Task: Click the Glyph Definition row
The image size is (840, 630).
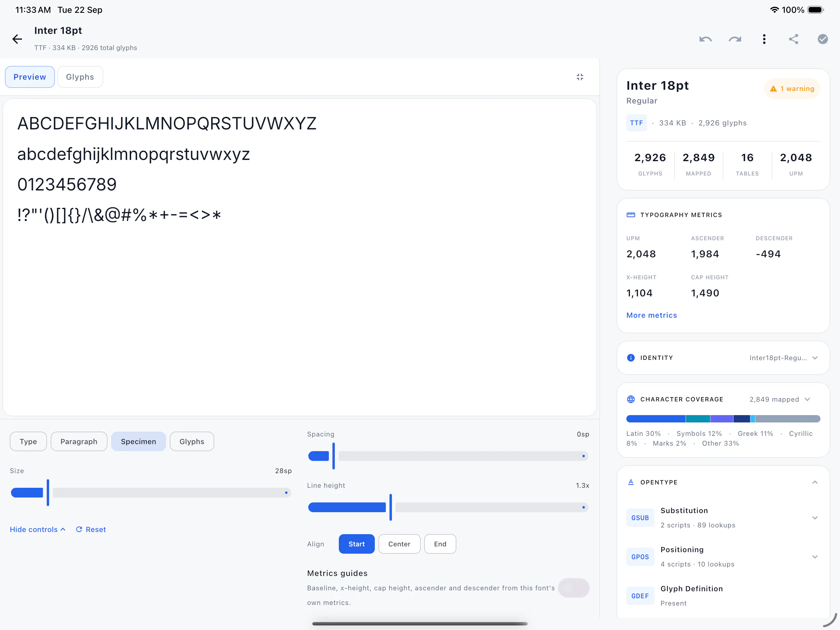Action: pyautogui.click(x=723, y=596)
